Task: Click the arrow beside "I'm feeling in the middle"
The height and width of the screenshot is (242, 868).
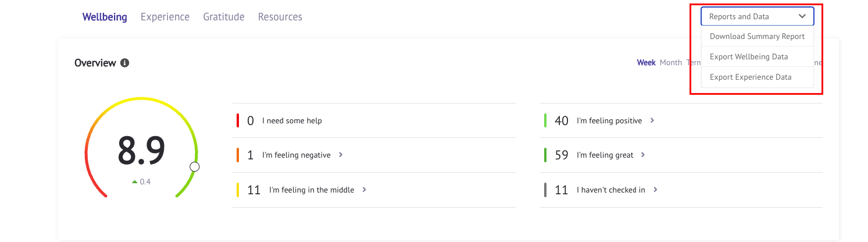Action: [364, 190]
